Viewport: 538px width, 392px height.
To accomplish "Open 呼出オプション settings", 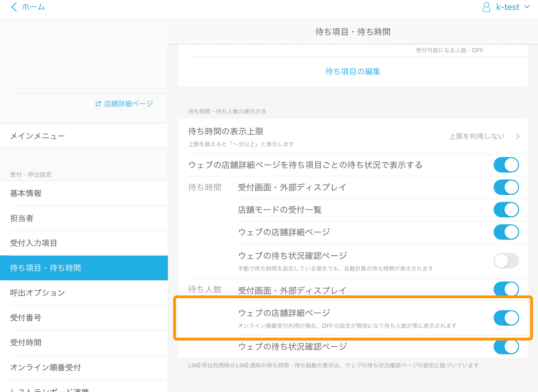I will point(84,293).
